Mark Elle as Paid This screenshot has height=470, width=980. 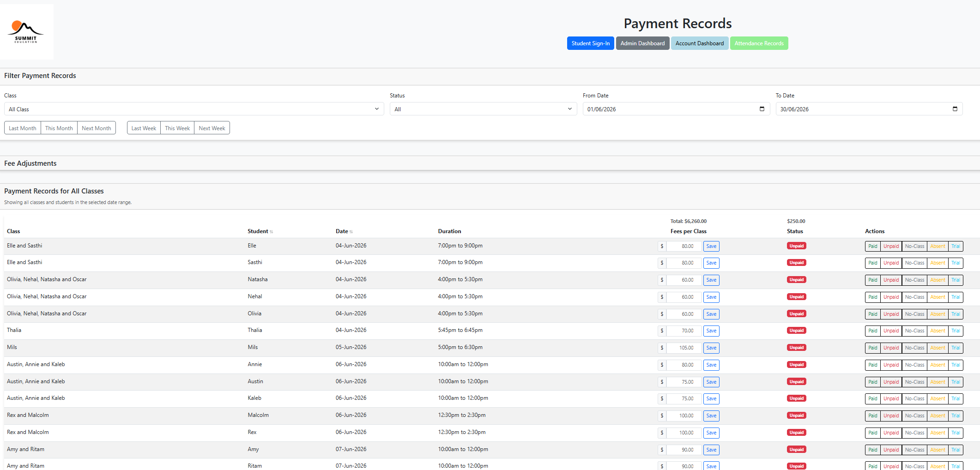point(872,246)
